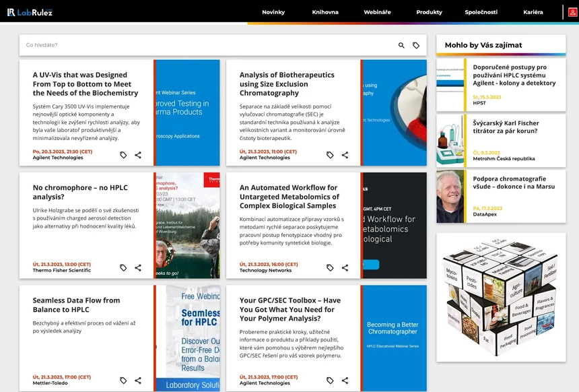Click tag icon on Biotherapeutics card

click(x=330, y=155)
